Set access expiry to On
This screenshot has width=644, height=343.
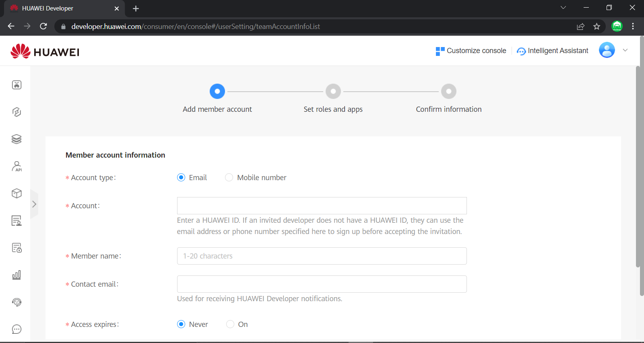230,325
